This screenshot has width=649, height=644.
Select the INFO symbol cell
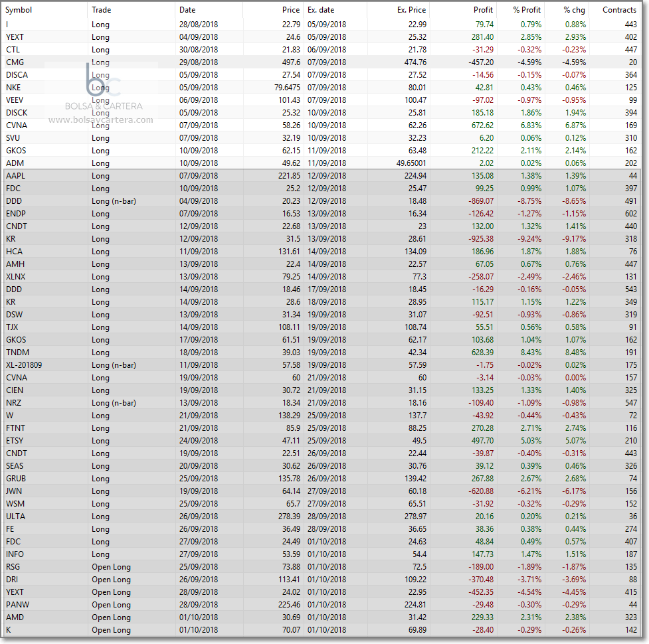coord(15,554)
